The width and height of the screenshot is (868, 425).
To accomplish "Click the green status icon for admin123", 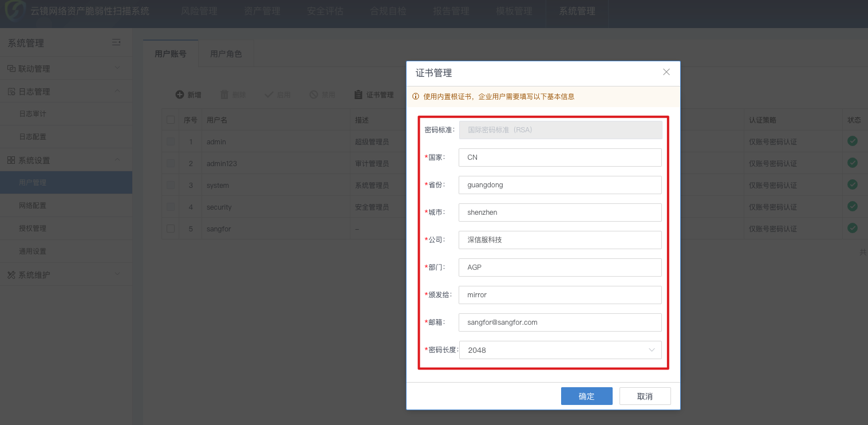I will [853, 163].
